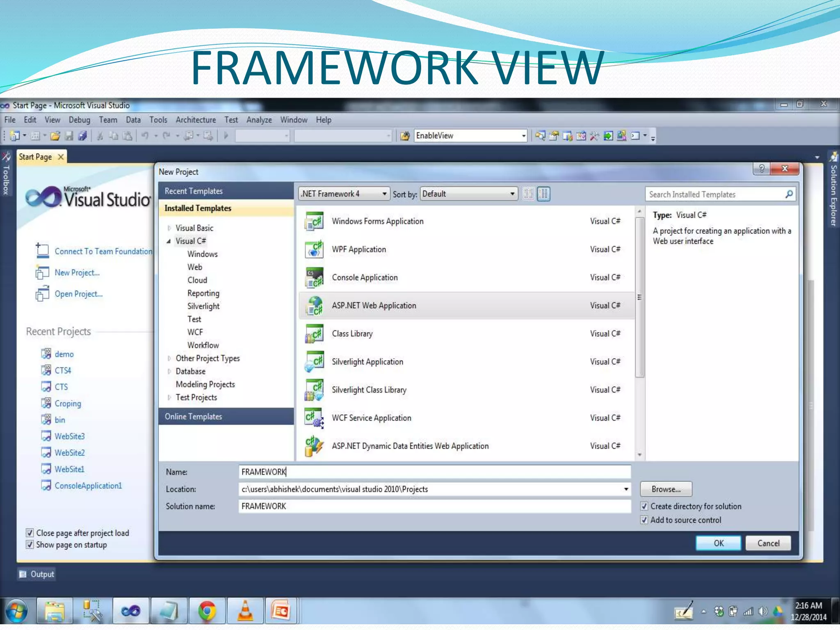The height and width of the screenshot is (630, 840).
Task: Expand the Visual Basic tree node
Action: [169, 228]
